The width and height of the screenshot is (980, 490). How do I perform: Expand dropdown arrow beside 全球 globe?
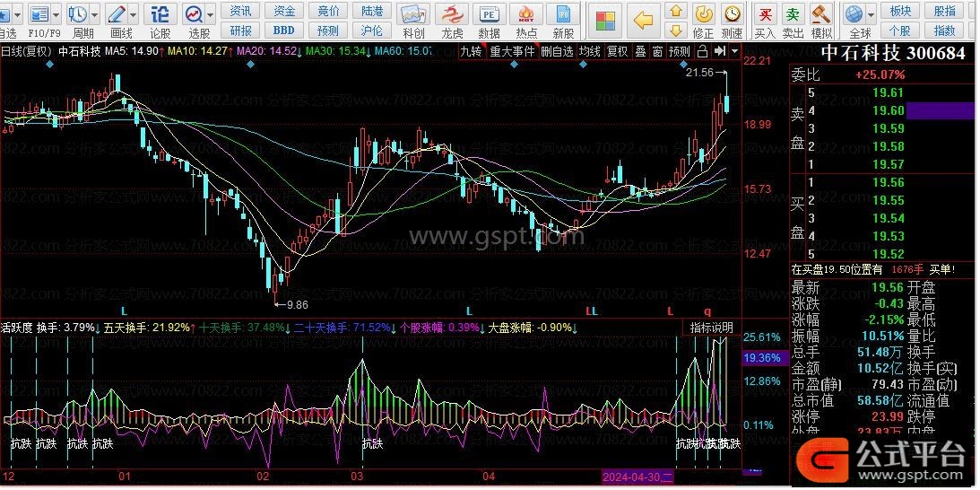coord(870,13)
